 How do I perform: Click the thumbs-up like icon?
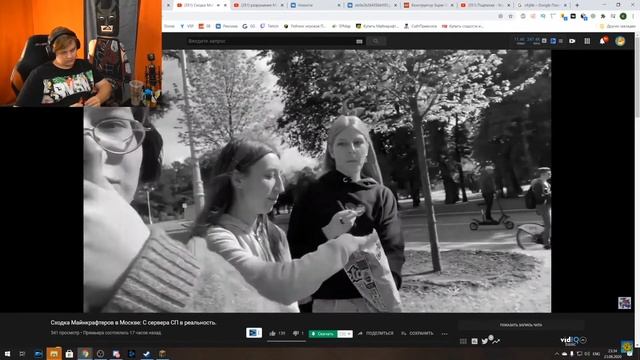272,333
